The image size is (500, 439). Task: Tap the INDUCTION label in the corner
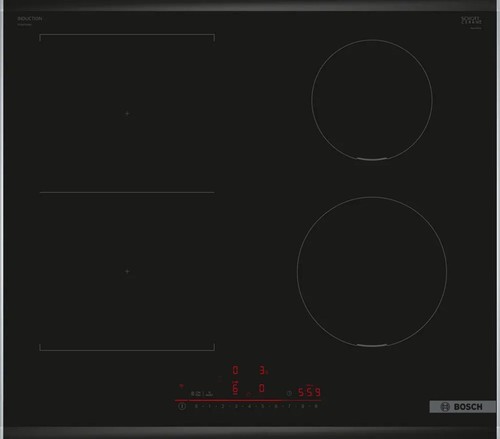30,19
